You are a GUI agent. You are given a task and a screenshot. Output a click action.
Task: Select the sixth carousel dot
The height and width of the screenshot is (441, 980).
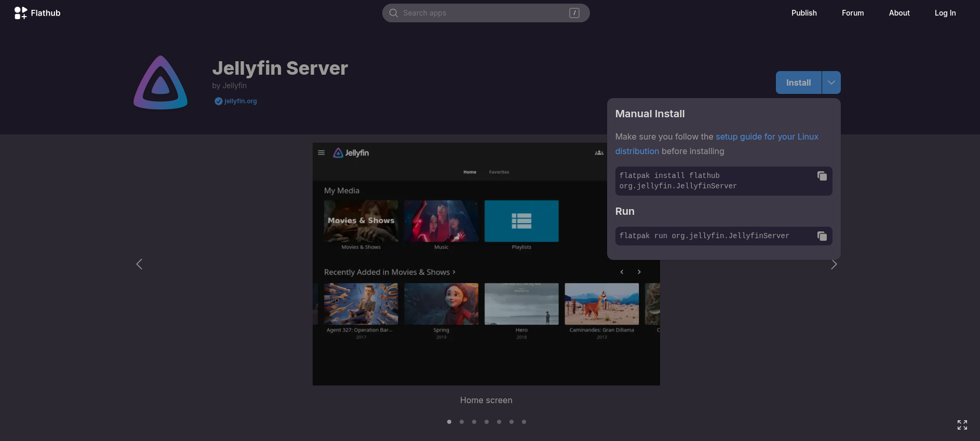512,422
